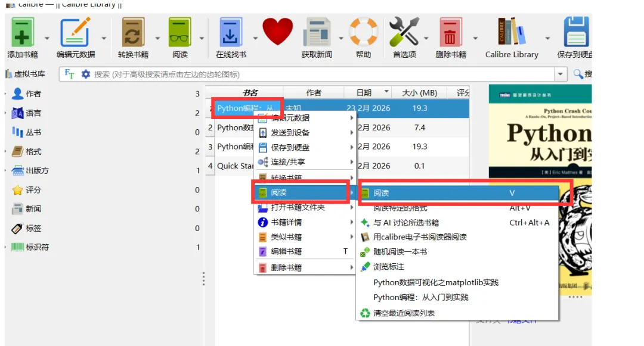Choose Clear recently read list (清空最近阅读列表)

(x=457, y=313)
